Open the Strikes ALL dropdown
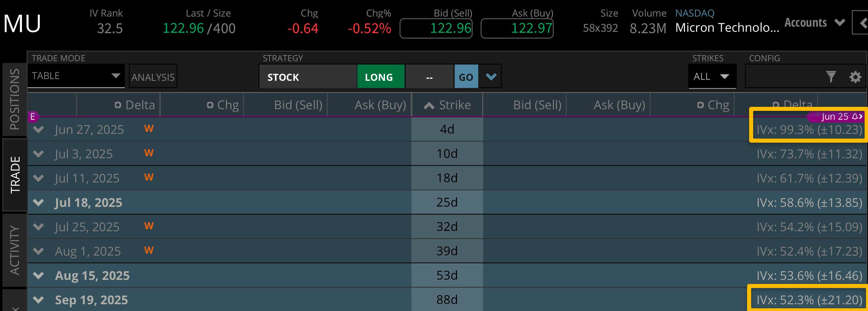868x311 pixels. coord(712,76)
